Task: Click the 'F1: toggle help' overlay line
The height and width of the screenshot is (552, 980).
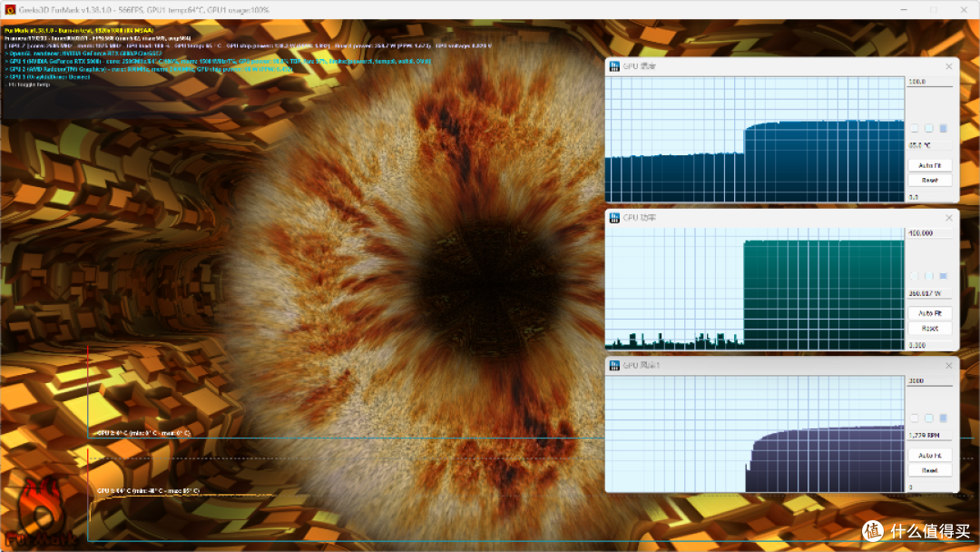Action: click(x=29, y=84)
